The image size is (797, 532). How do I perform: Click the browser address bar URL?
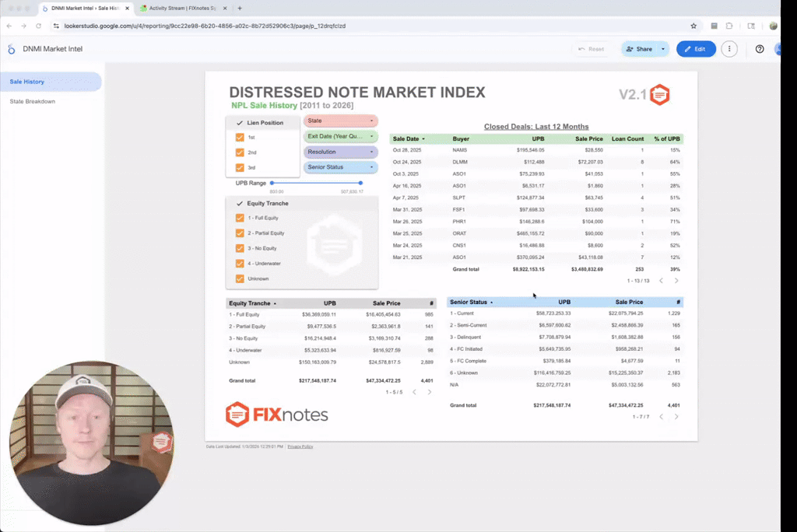[x=205, y=26]
